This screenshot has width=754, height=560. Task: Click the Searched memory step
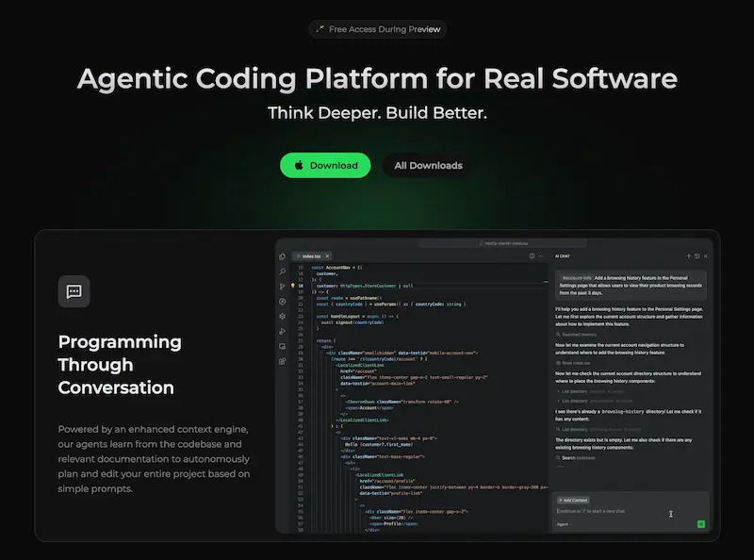[x=576, y=335]
